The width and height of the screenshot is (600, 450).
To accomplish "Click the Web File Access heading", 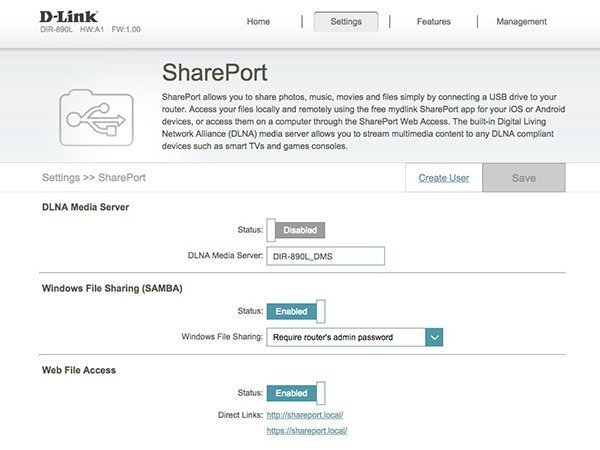I will point(79,370).
